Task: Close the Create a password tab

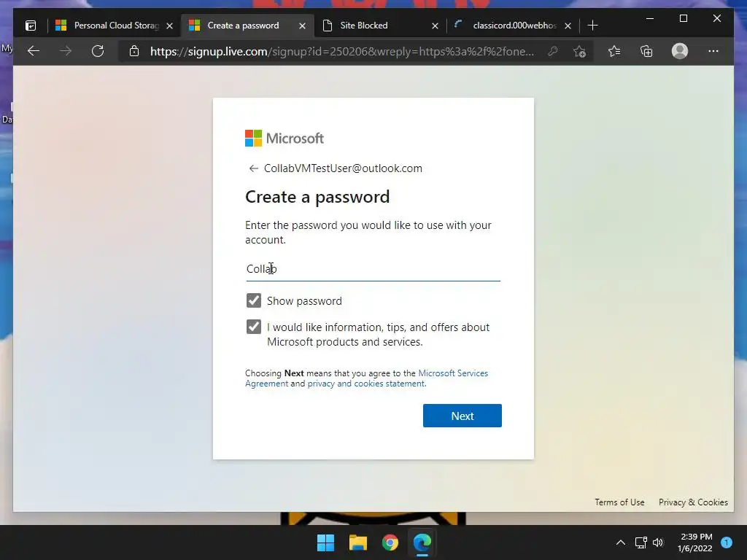Action: click(302, 26)
